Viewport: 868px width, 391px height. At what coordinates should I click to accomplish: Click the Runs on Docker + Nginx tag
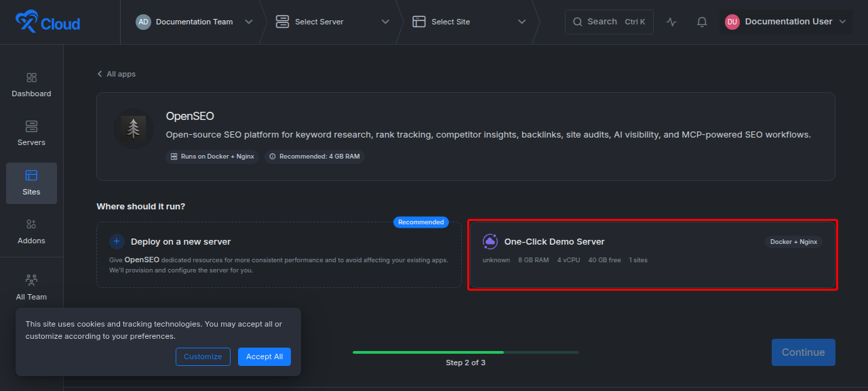212,157
